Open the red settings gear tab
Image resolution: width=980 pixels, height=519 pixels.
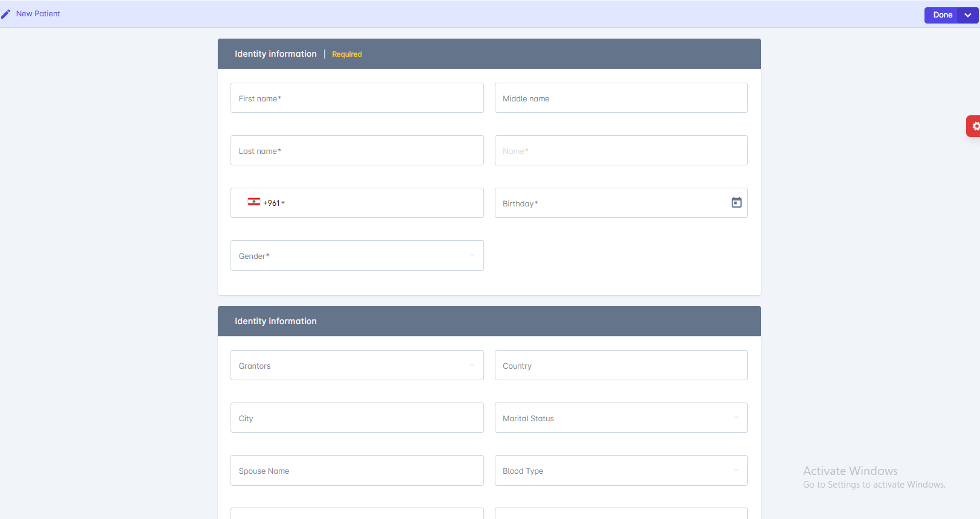click(974, 126)
